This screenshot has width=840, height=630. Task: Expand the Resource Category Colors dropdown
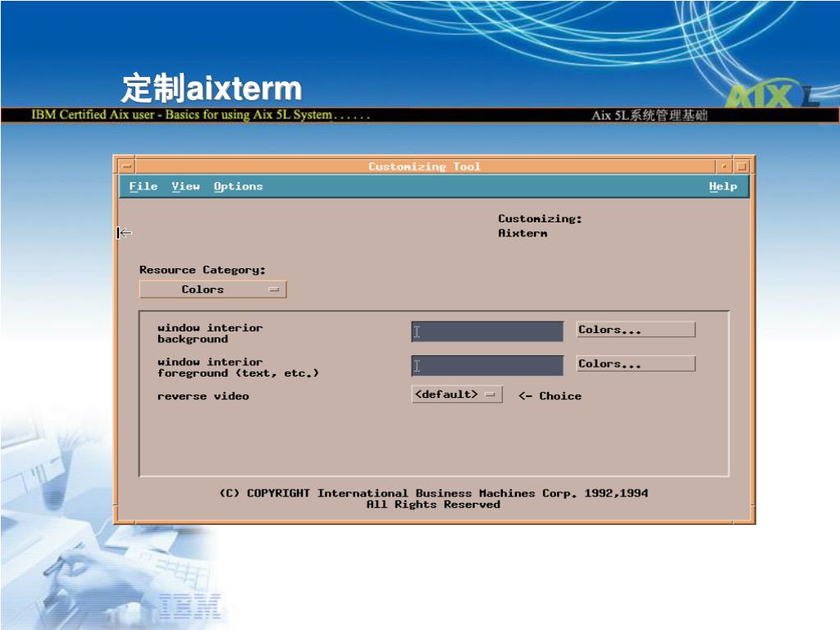pyautogui.click(x=212, y=290)
